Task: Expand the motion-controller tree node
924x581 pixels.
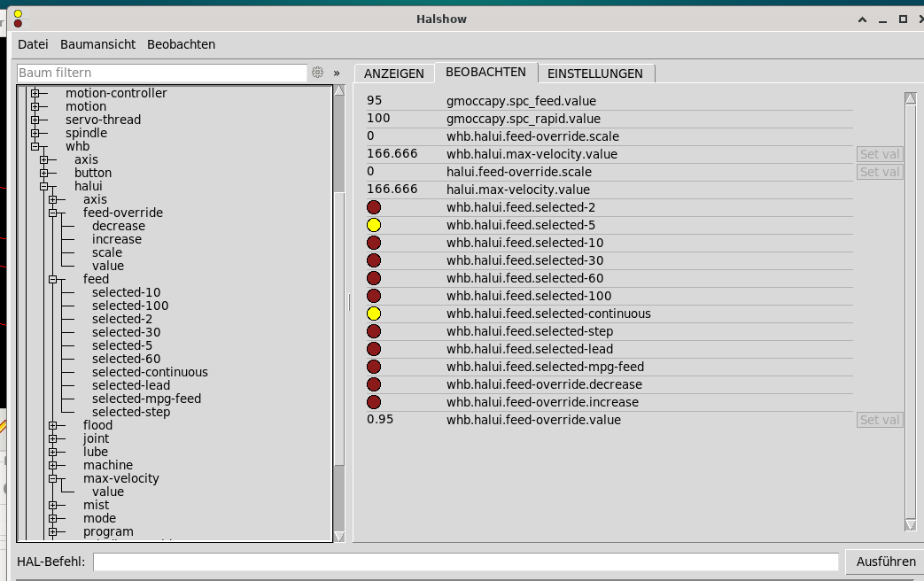Action: click(x=35, y=93)
